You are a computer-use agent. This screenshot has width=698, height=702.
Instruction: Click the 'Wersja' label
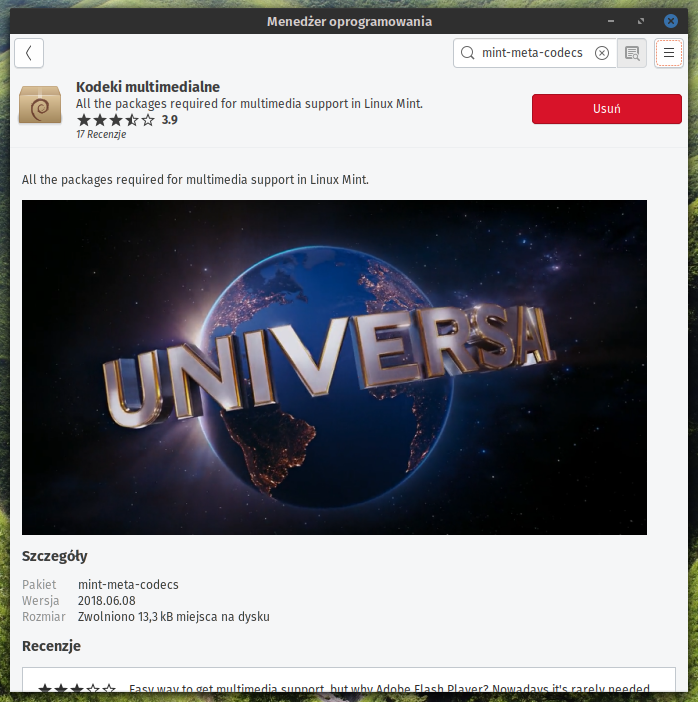point(40,601)
